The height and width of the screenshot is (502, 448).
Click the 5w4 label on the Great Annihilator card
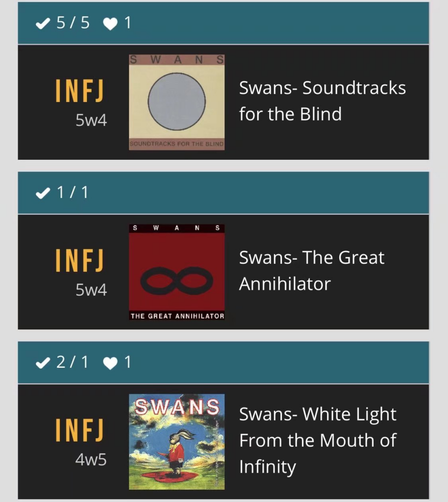click(x=91, y=290)
